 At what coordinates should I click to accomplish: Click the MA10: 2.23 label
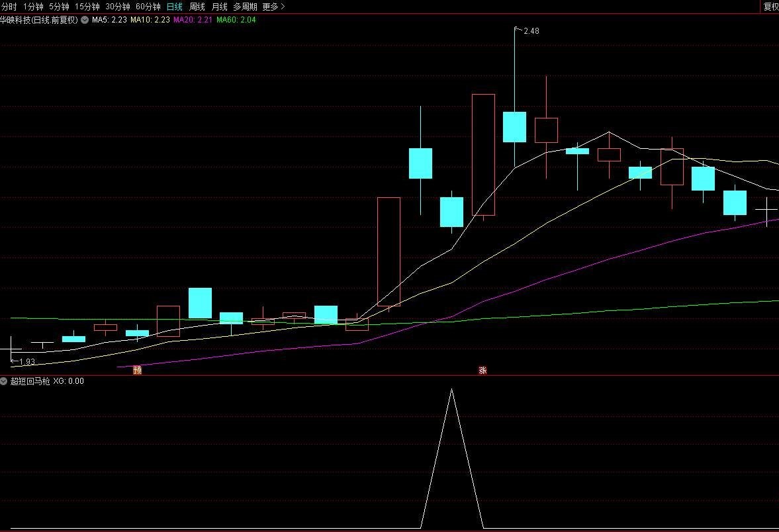click(x=150, y=20)
